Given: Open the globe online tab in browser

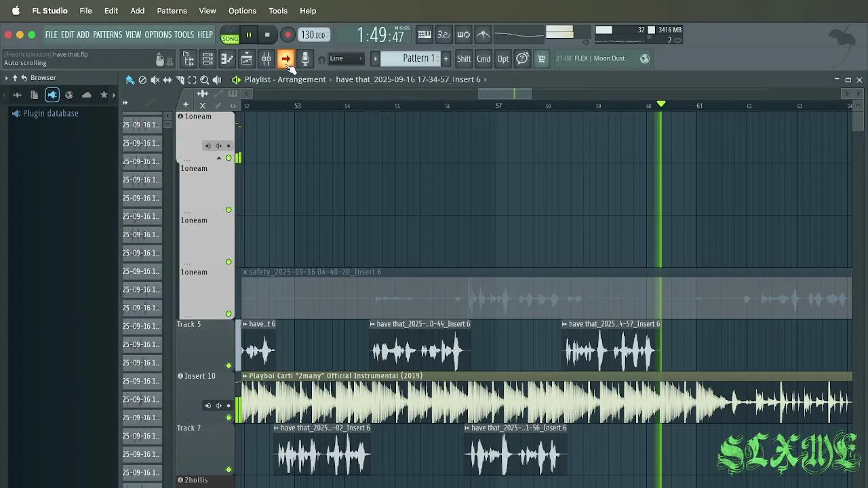Looking at the screenshot, I should (69, 95).
